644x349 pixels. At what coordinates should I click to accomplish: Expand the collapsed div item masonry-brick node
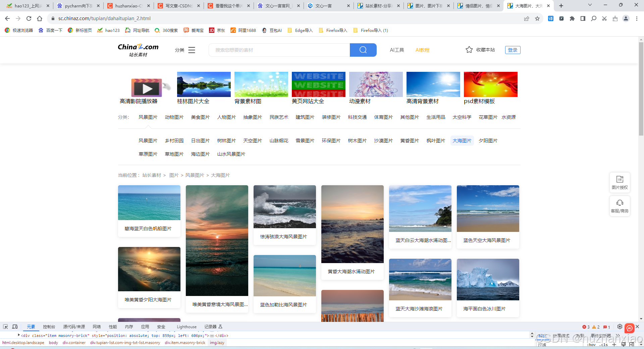(x=19, y=335)
